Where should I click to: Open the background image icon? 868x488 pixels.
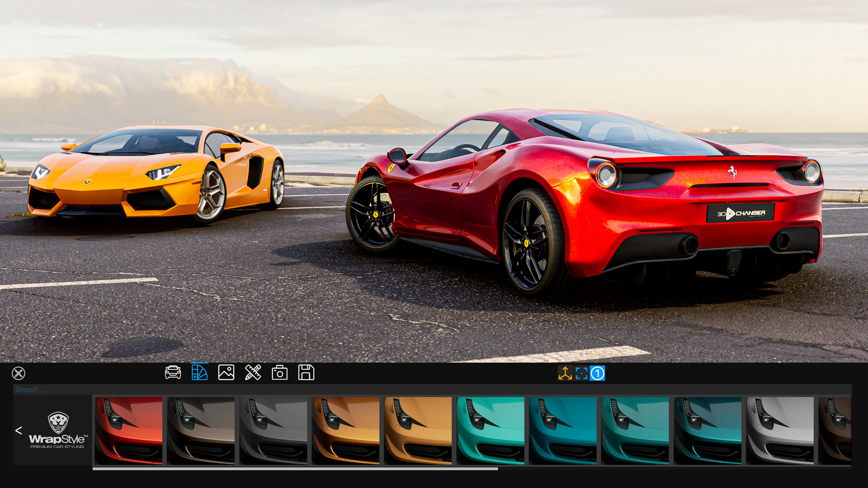coord(226,373)
